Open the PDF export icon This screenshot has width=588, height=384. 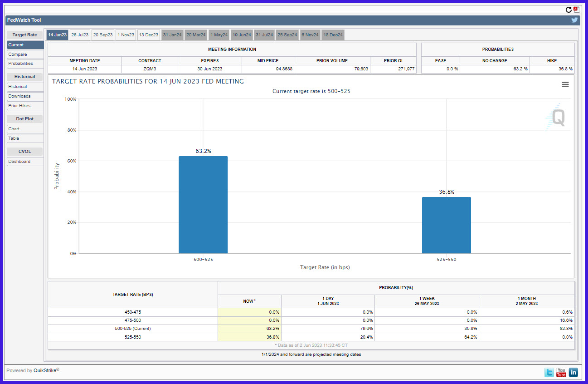tap(576, 9)
